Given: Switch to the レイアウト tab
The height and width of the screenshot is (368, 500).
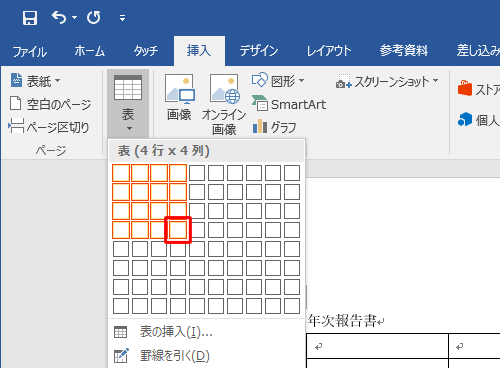Looking at the screenshot, I should tap(329, 51).
